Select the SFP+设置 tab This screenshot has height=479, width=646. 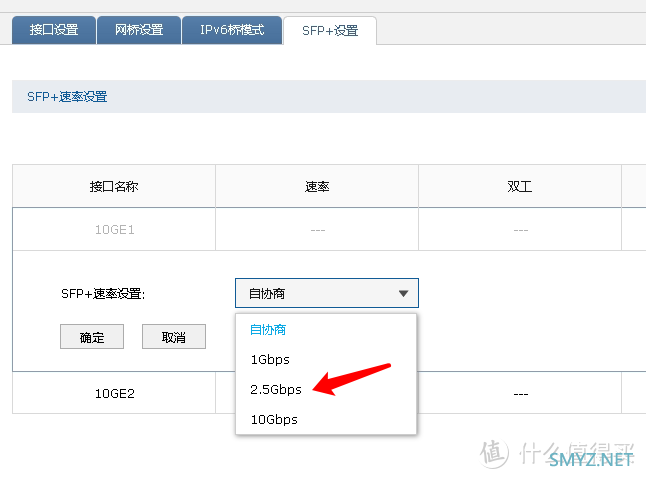pyautogui.click(x=330, y=30)
